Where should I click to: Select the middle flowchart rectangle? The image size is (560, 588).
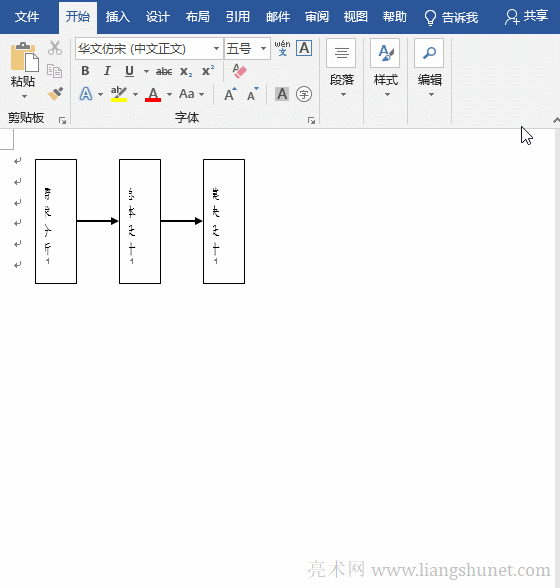[x=140, y=221]
